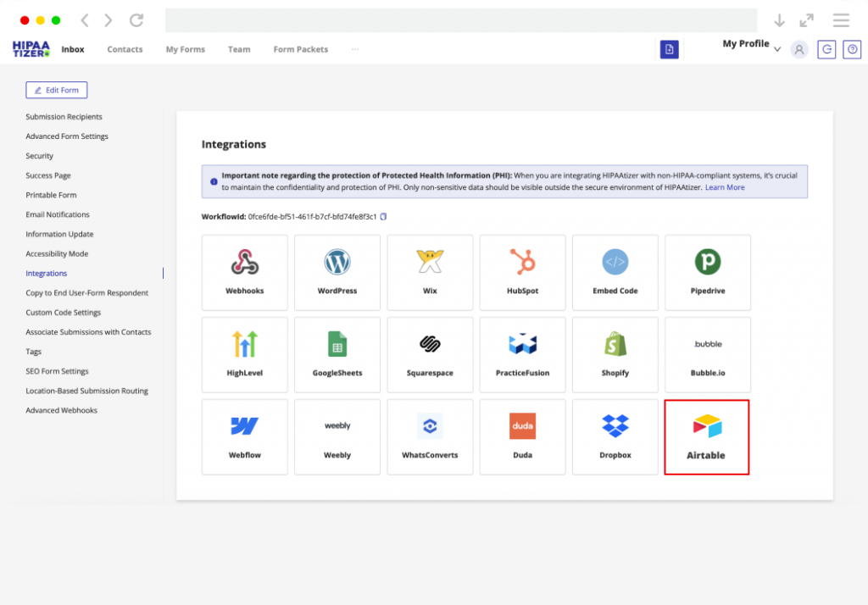Click the HIPAAtizer logo
Screen dimensions: 868x605
pos(31,49)
